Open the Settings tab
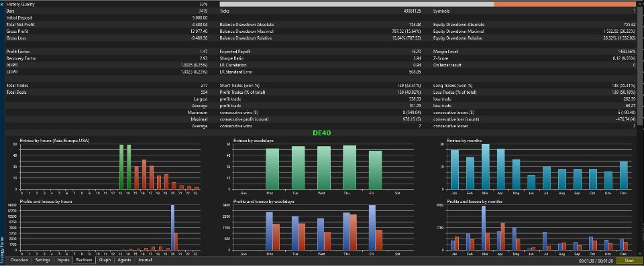 click(x=43, y=260)
